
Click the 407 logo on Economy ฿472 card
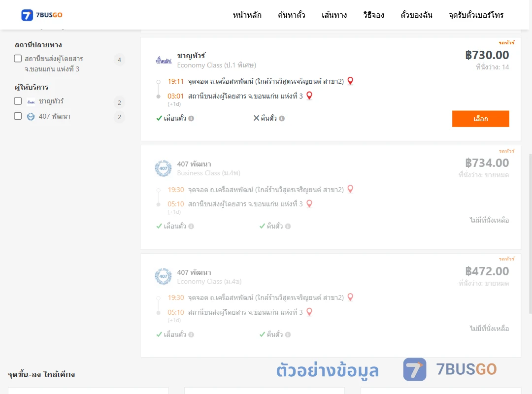pyautogui.click(x=163, y=276)
